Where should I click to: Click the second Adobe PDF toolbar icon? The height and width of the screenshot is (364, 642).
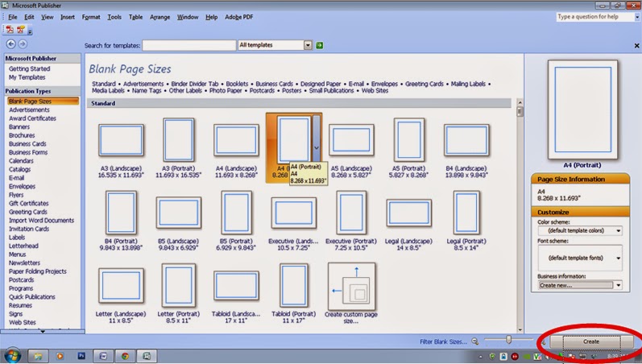click(x=20, y=30)
